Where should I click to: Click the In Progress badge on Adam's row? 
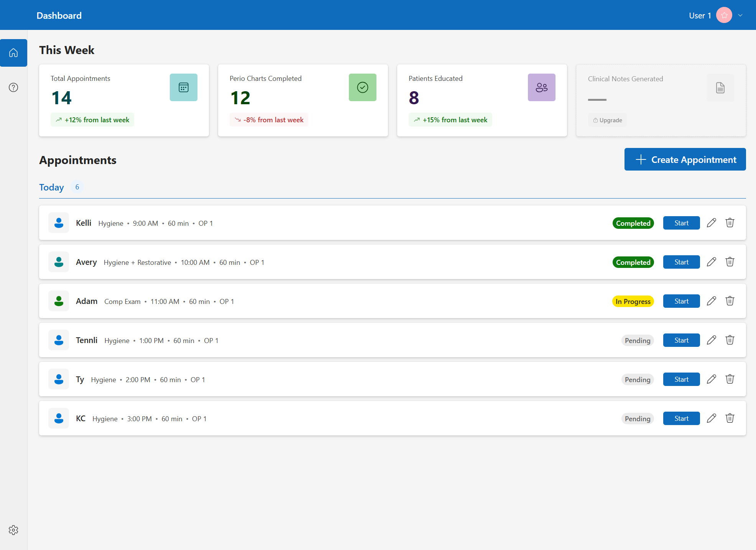(x=633, y=301)
